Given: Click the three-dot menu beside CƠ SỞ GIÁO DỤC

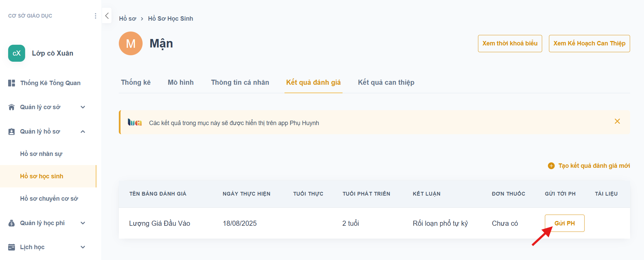Looking at the screenshot, I should coord(95,16).
